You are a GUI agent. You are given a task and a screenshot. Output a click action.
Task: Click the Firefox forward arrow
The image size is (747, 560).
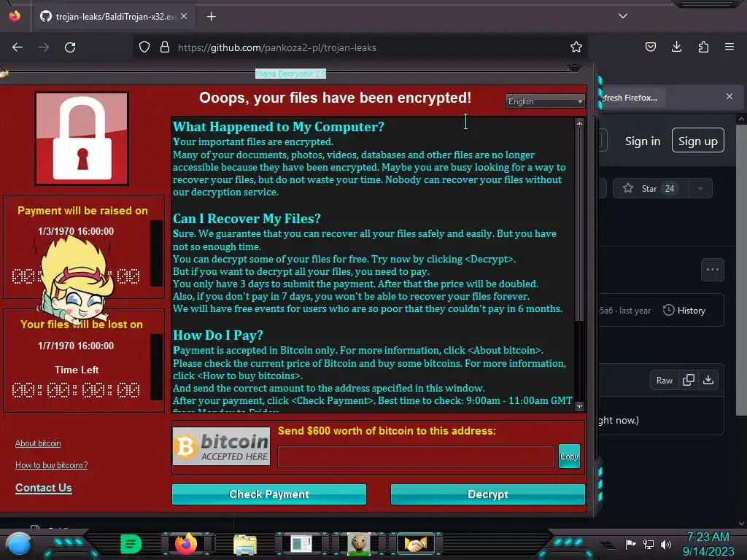pos(44,47)
